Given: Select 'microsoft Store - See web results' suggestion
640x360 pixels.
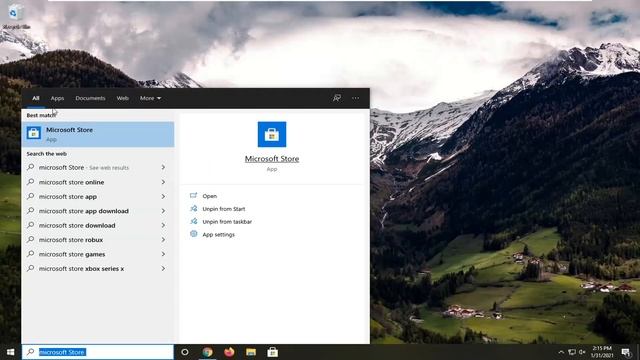Looking at the screenshot, I should pyautogui.click(x=98, y=167).
